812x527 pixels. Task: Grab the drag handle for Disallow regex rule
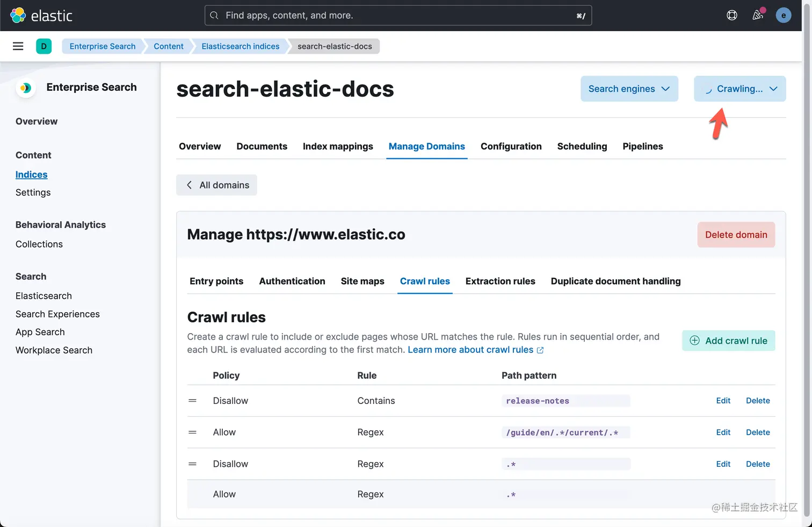[x=192, y=464]
